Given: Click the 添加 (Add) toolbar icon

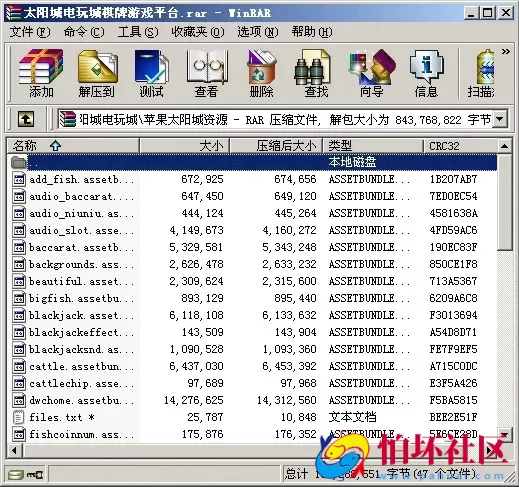Looking at the screenshot, I should coord(41,74).
